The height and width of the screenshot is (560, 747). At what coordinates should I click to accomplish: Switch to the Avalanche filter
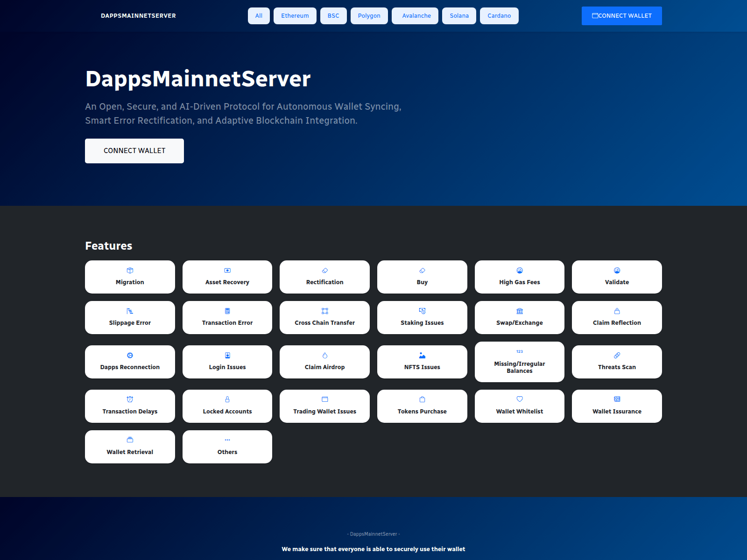415,16
